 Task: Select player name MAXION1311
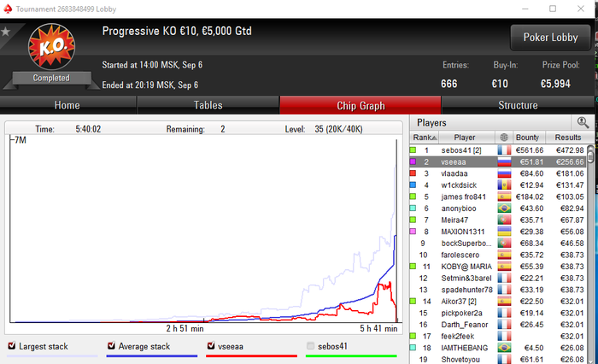tap(463, 232)
